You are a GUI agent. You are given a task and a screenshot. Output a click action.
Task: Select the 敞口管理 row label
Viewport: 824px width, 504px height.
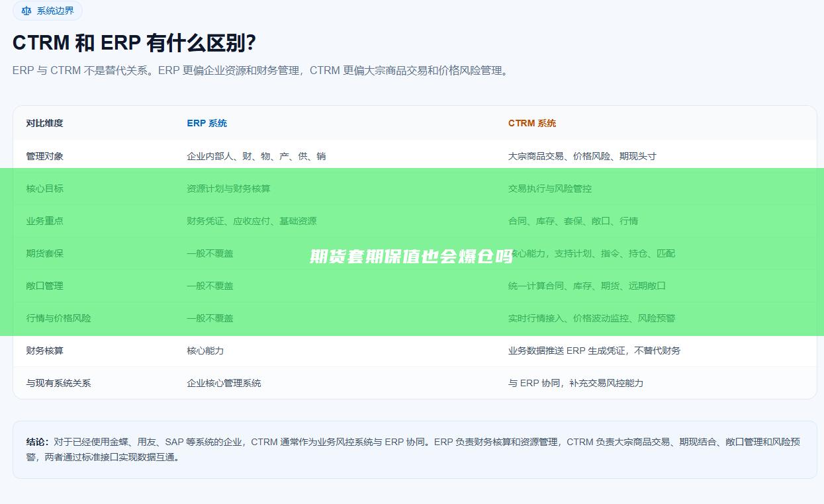point(45,286)
